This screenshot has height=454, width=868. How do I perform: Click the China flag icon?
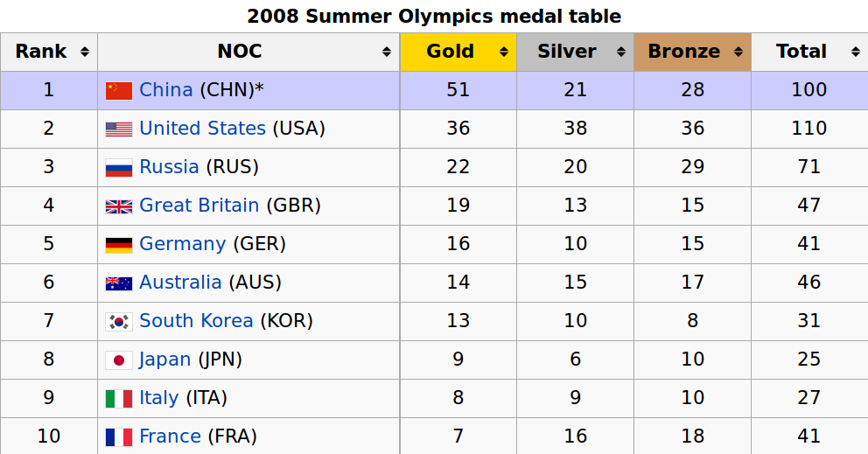click(x=119, y=90)
